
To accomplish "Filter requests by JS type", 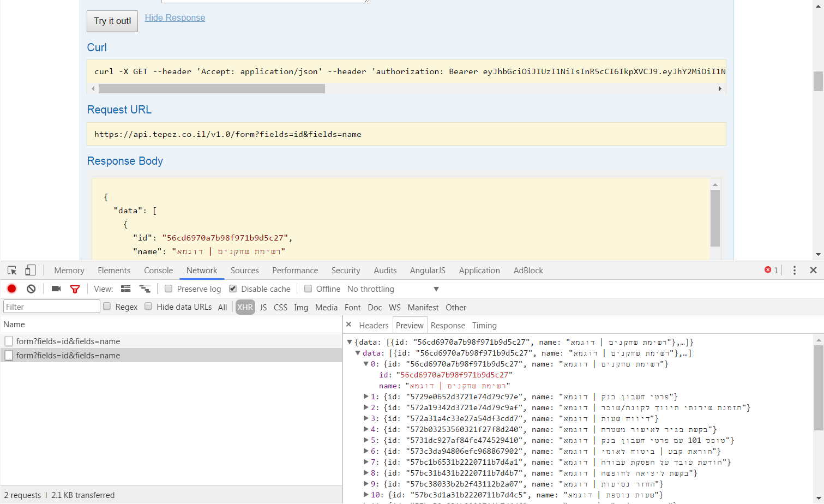I will coord(263,307).
